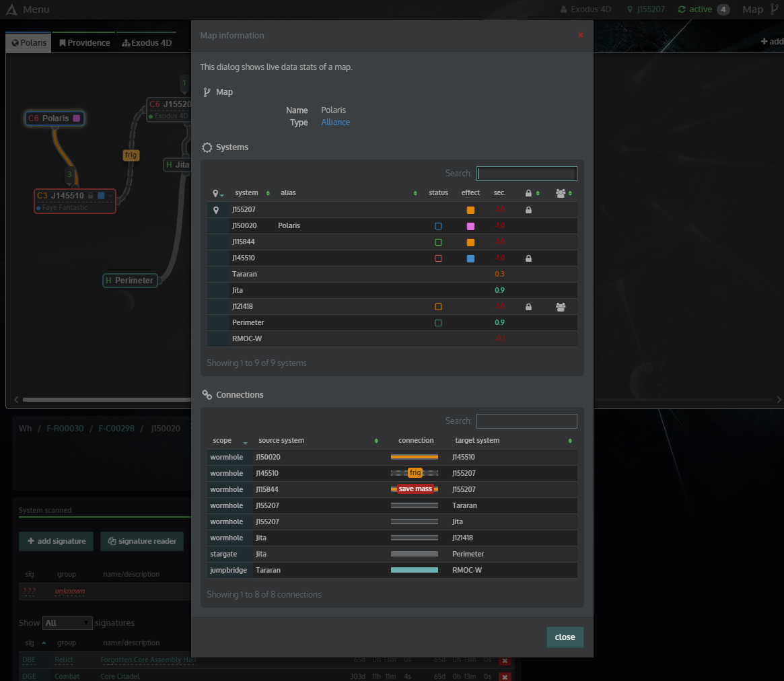Screen dimensions: 784x681
Task: Switch to Exodus 4D map tab
Action: pyautogui.click(x=147, y=43)
